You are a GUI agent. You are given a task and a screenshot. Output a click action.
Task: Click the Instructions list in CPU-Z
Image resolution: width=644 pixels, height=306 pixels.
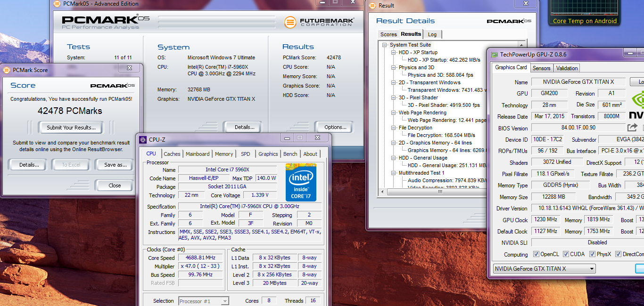click(x=250, y=235)
